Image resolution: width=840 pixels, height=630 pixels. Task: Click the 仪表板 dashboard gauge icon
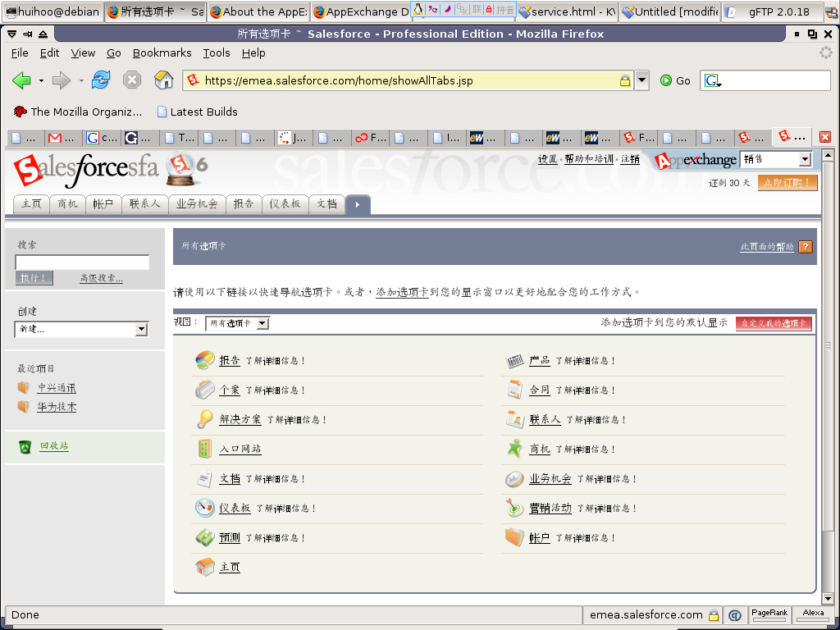click(x=204, y=507)
